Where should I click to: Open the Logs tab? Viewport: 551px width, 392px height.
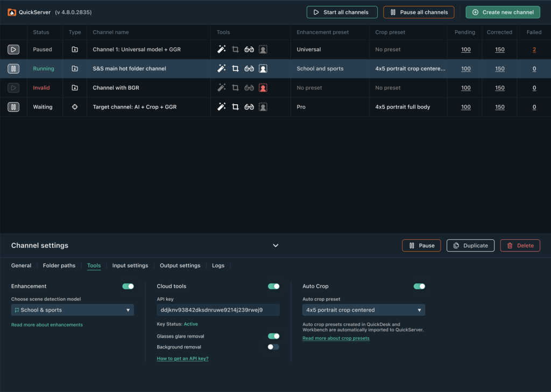[218, 266]
